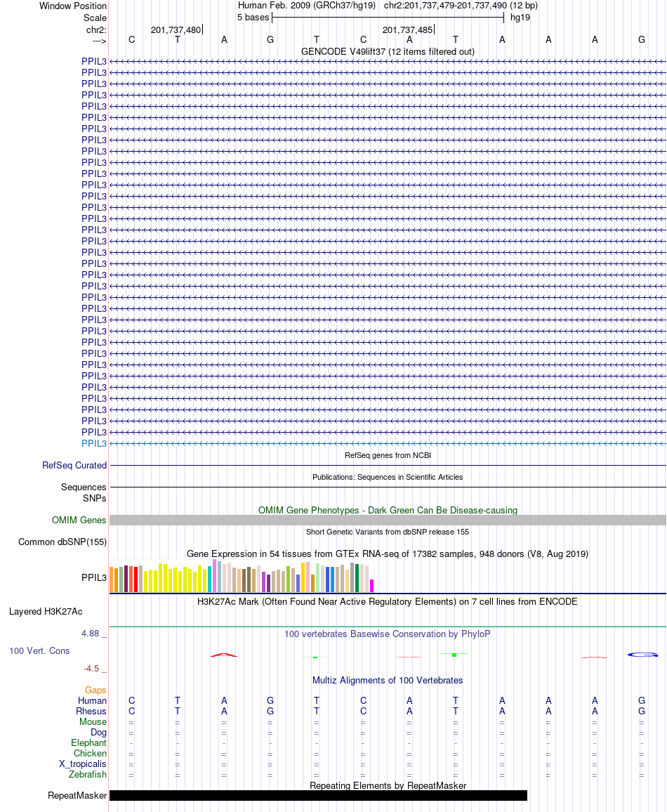Click the -4.5 lower scale value

pyautogui.click(x=91, y=669)
